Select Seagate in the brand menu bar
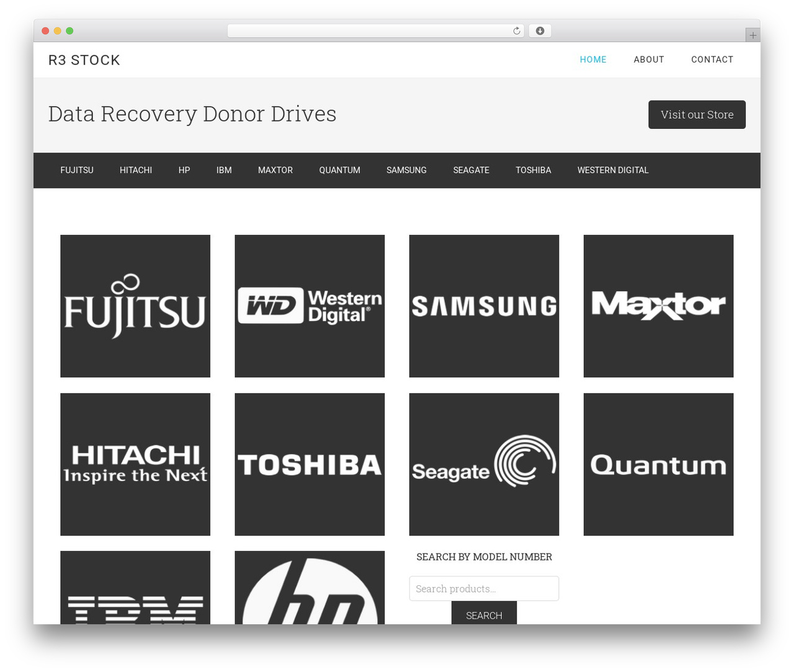Image resolution: width=794 pixels, height=672 pixels. point(471,170)
